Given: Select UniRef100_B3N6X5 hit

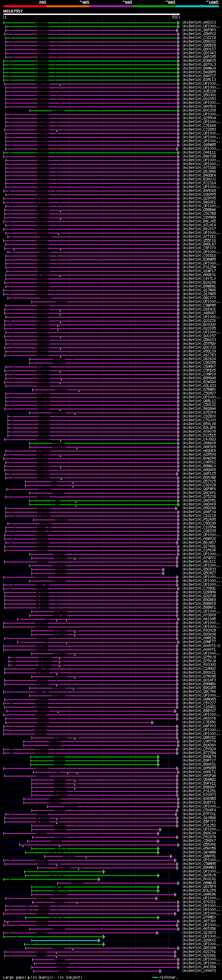Looking at the screenshot, I should (199, 60).
